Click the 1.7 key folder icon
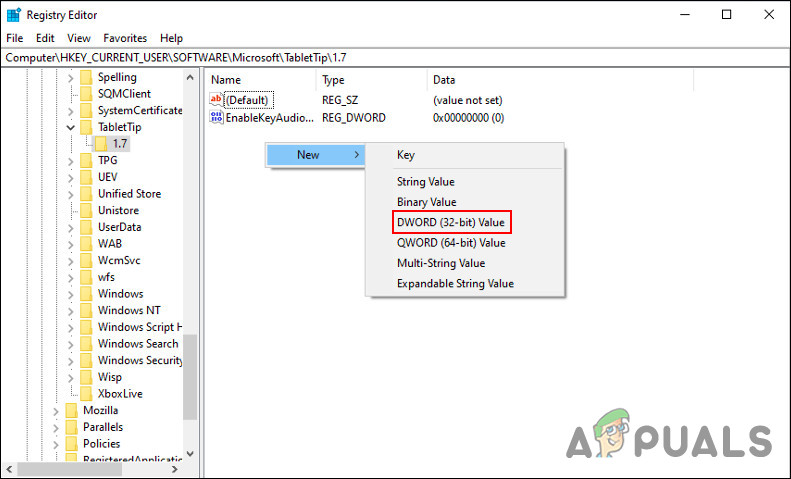Screen dimensions: 791x479 pos(101,144)
